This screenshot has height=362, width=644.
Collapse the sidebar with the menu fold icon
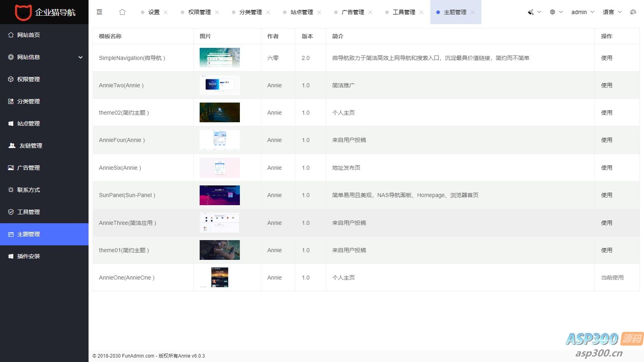(99, 12)
